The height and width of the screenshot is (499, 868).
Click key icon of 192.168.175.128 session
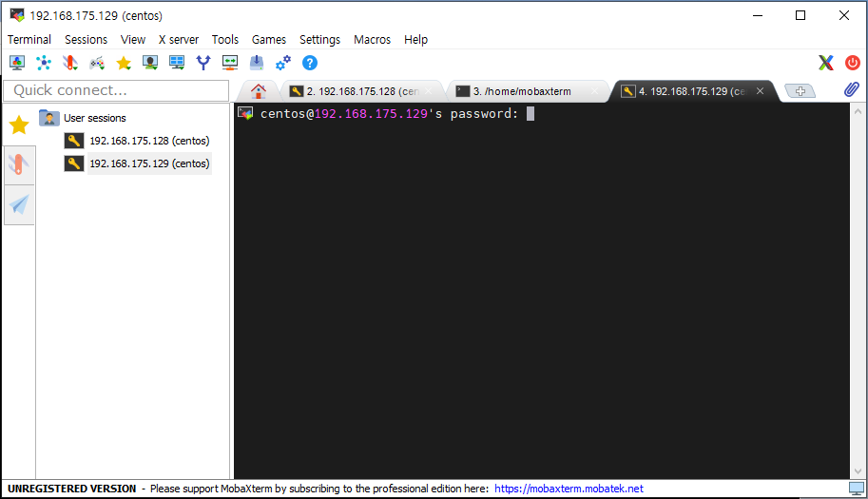coord(73,141)
